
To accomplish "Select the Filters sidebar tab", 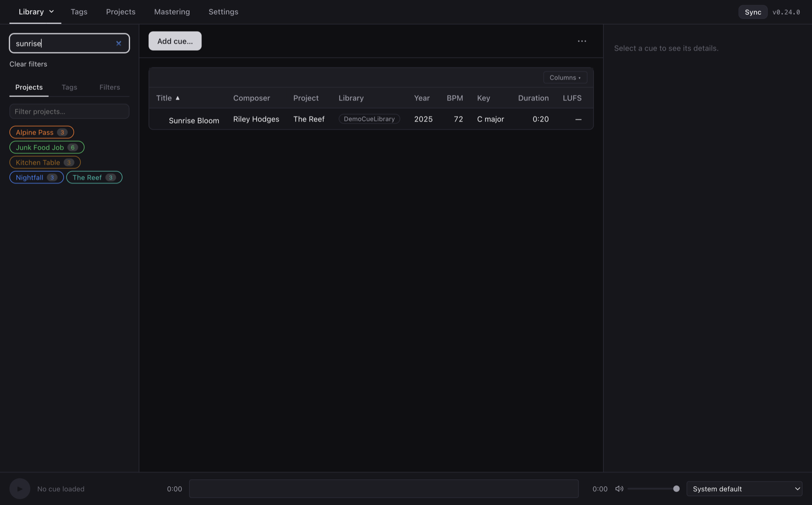I will (x=110, y=87).
